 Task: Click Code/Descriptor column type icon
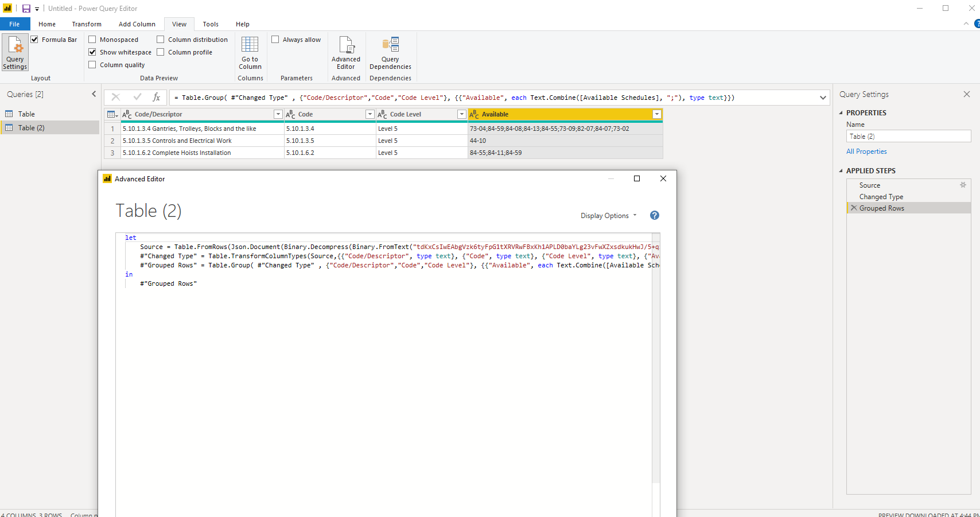point(127,114)
